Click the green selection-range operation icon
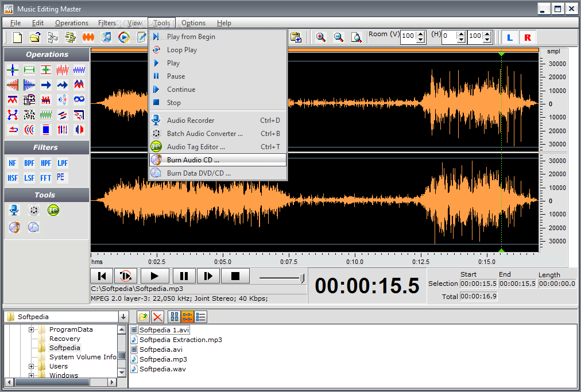The height and width of the screenshot is (392, 581). tap(29, 69)
